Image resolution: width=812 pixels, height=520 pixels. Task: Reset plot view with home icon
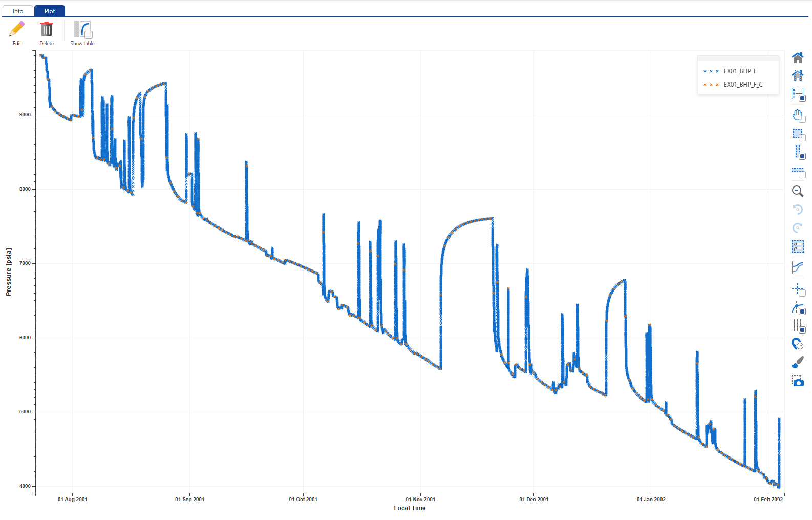click(x=798, y=57)
